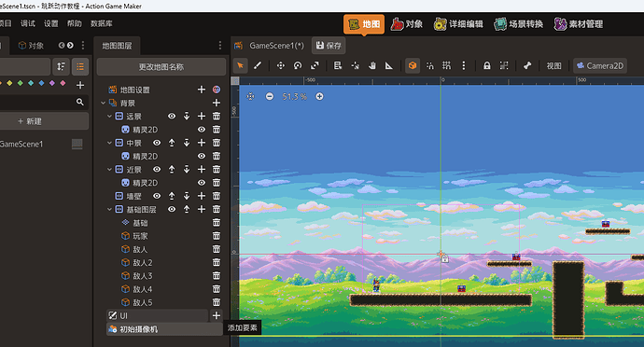Image resolution: width=644 pixels, height=347 pixels.
Task: Delete the 敌人3 object with trash icon
Action: (x=217, y=275)
